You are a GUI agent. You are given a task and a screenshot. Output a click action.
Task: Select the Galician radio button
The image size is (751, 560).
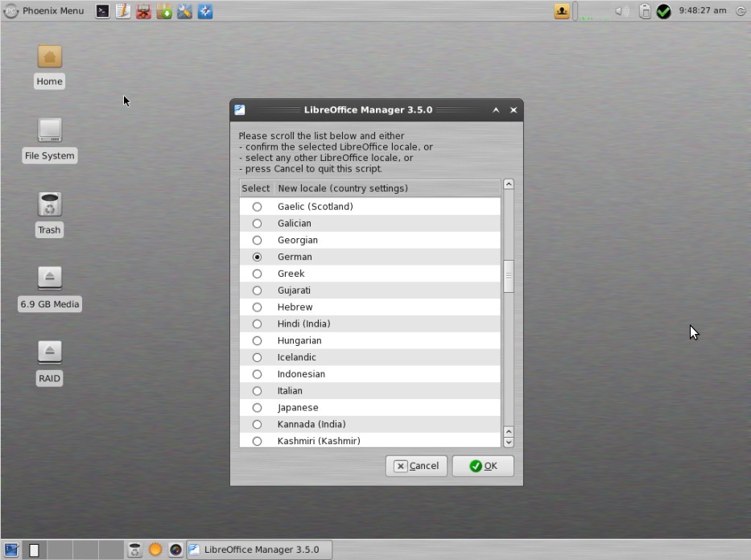tap(258, 224)
